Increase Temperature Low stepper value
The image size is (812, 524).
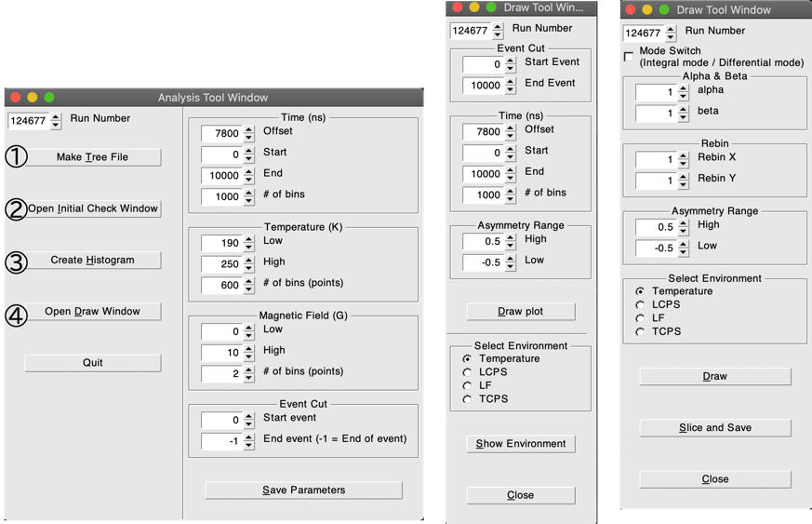coord(249,239)
